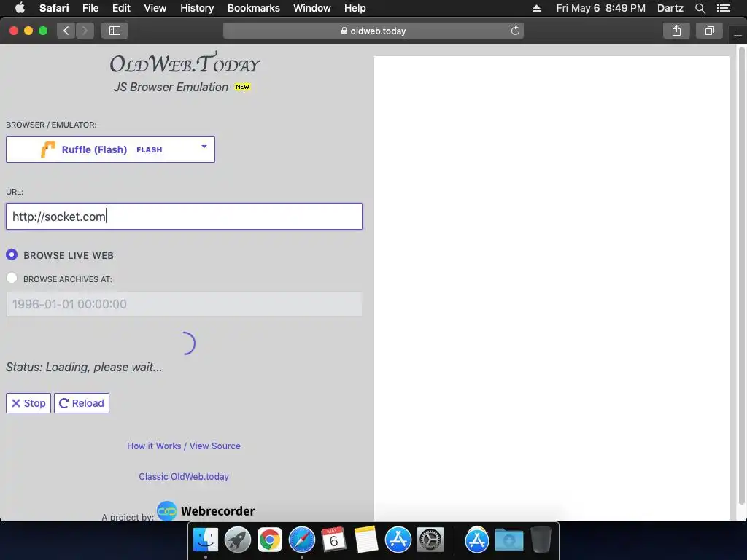
Task: Open the Edit menu
Action: coord(121,8)
